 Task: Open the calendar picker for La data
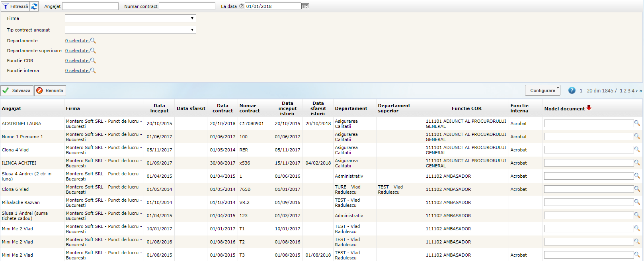tap(305, 6)
